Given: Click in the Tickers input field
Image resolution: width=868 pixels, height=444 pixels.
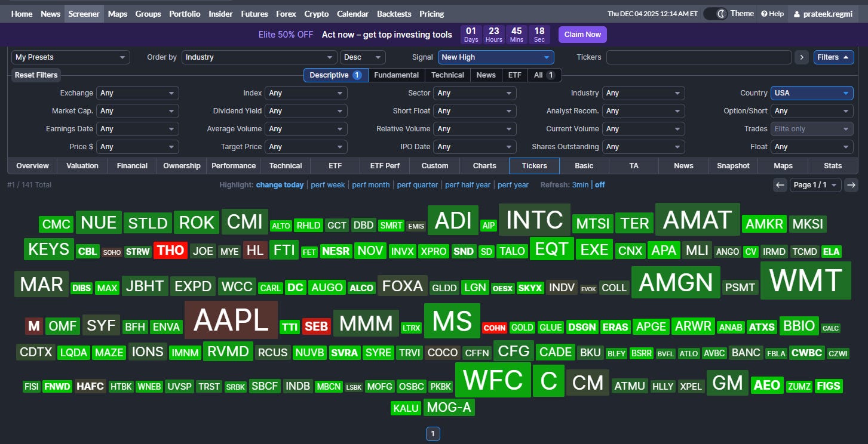Looking at the screenshot, I should tap(699, 57).
